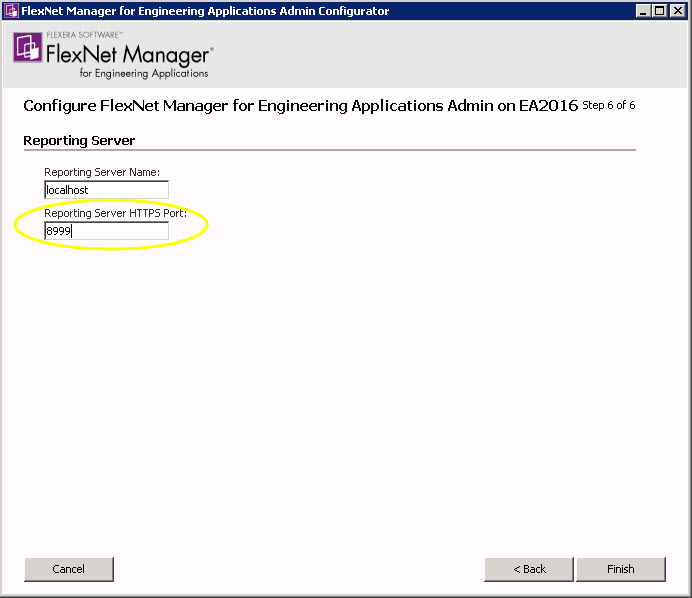This screenshot has height=598, width=692.
Task: Cancel the Admin Configurator wizard
Action: coord(69,569)
